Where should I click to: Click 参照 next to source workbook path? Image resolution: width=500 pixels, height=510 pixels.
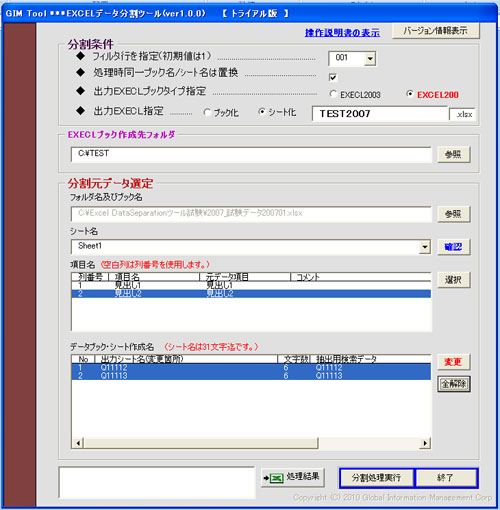coord(453,214)
